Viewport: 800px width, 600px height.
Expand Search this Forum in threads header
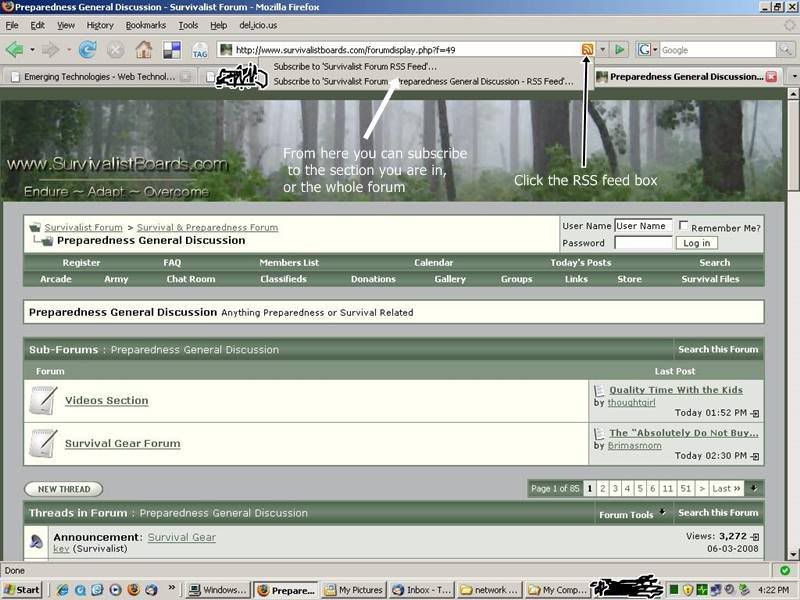pyautogui.click(x=718, y=513)
